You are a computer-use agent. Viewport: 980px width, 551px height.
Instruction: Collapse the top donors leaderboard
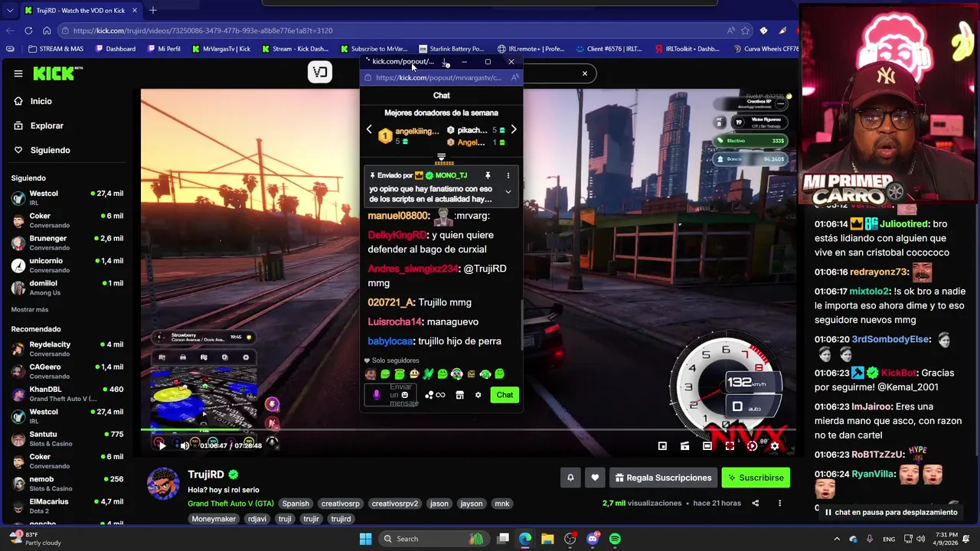441,158
